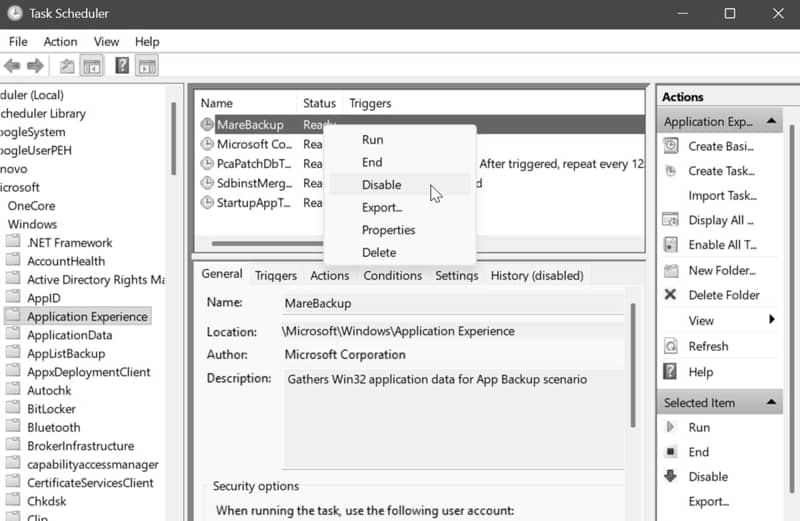The image size is (800, 521).
Task: Click the Back arrow toolbar icon
Action: (x=12, y=66)
